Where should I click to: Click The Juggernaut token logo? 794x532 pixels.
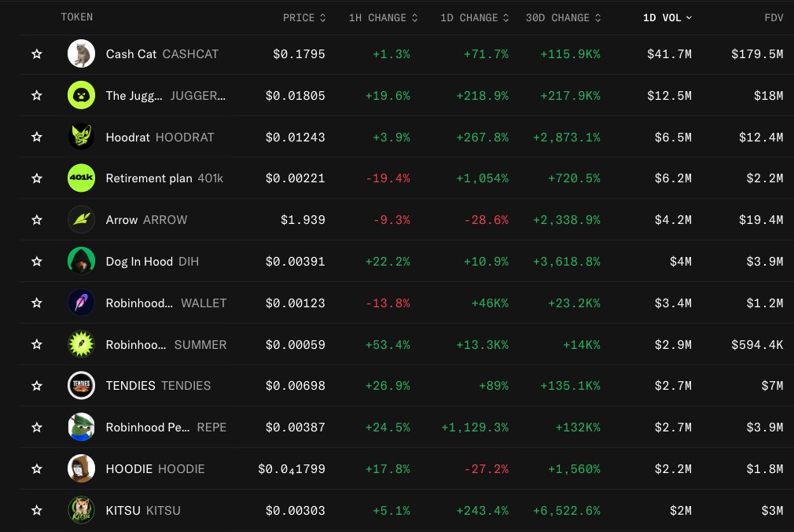[x=81, y=95]
